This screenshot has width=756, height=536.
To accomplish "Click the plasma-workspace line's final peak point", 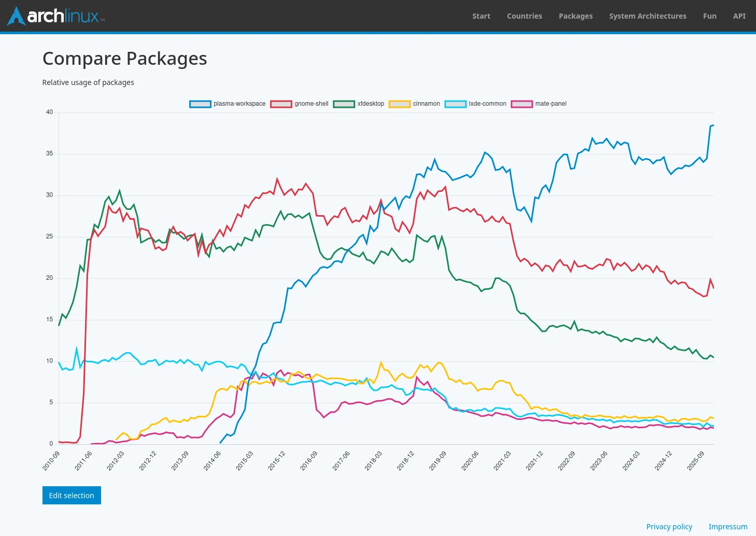I will click(x=714, y=125).
